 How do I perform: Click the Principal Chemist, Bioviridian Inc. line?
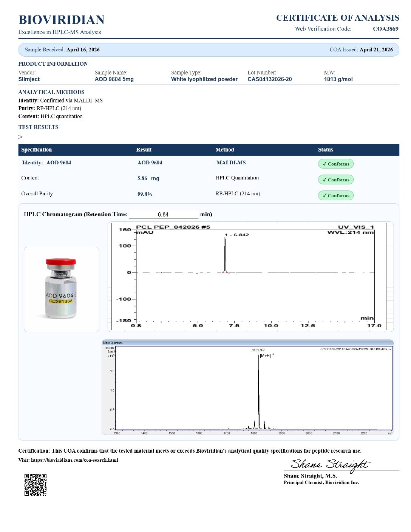(x=321, y=483)
